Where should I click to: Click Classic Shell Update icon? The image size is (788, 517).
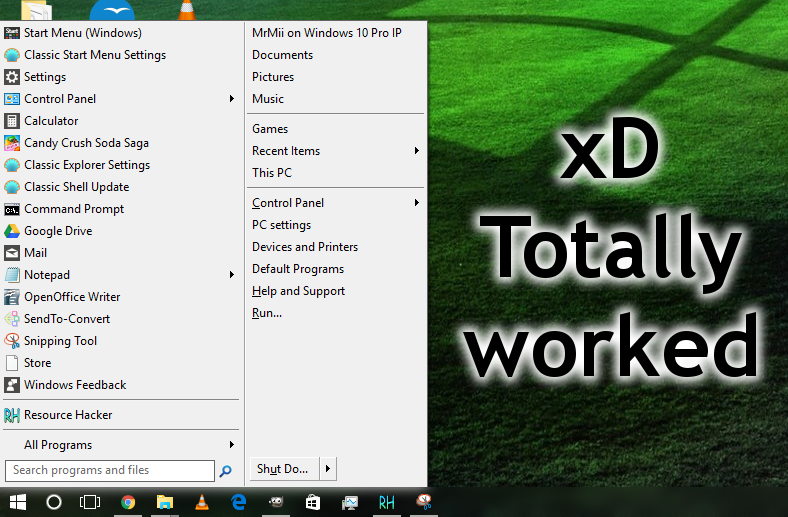[12, 187]
